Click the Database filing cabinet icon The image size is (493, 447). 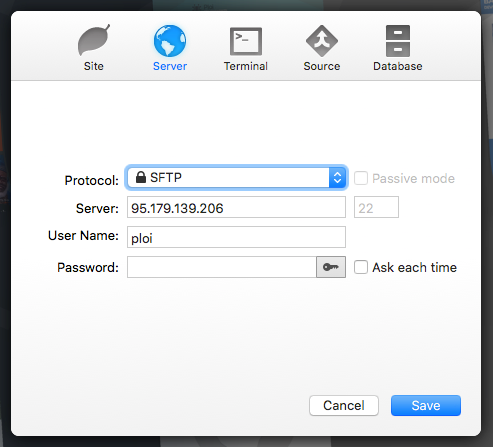click(398, 41)
